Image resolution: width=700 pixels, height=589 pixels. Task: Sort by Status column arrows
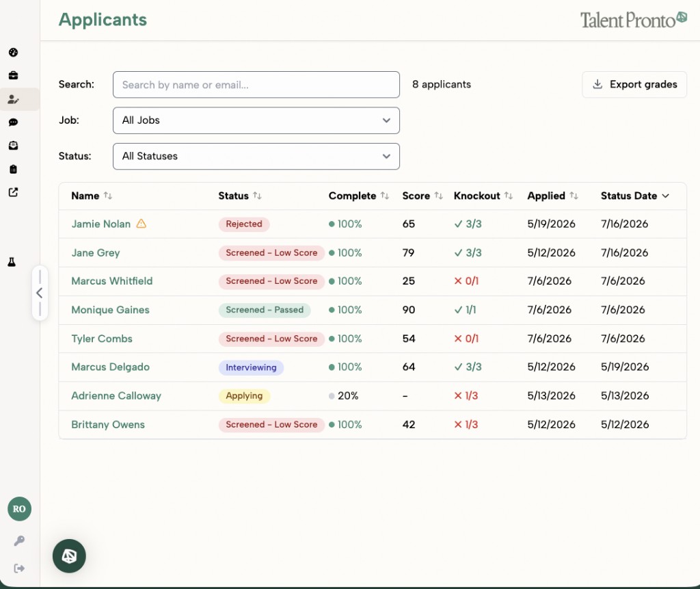(257, 196)
